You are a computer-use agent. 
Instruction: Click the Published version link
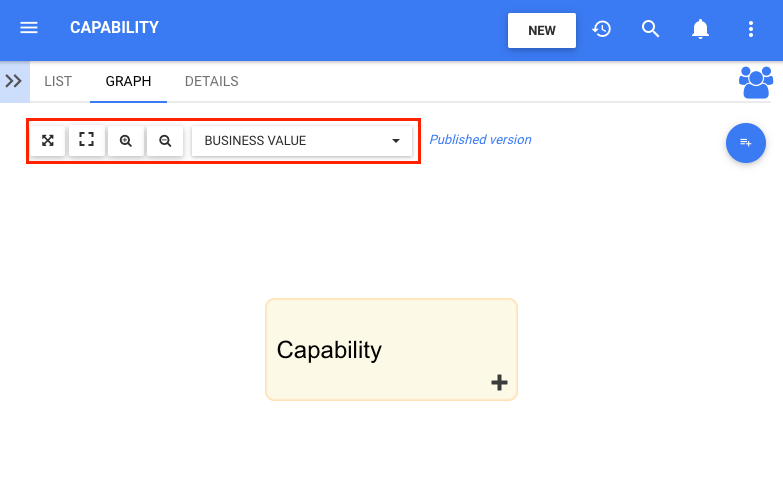480,140
